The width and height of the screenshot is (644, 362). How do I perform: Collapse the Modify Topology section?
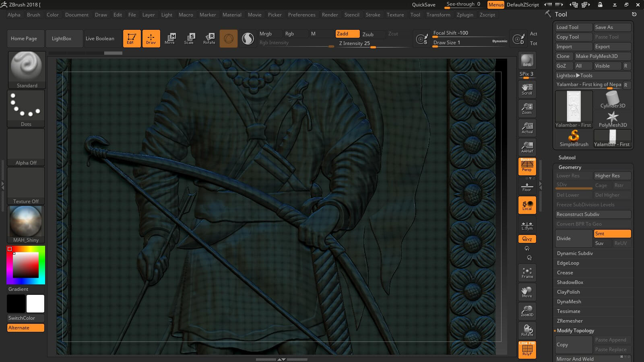pyautogui.click(x=575, y=331)
